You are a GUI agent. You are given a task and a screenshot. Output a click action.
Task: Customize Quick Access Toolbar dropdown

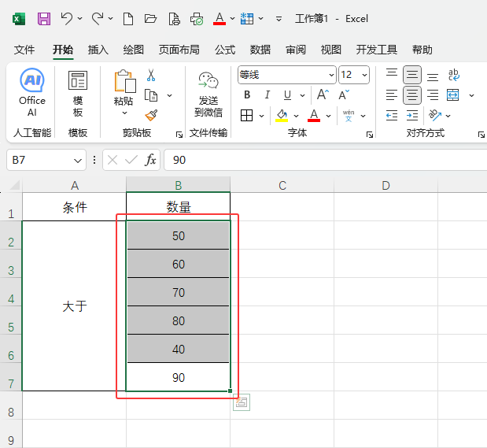click(x=279, y=19)
